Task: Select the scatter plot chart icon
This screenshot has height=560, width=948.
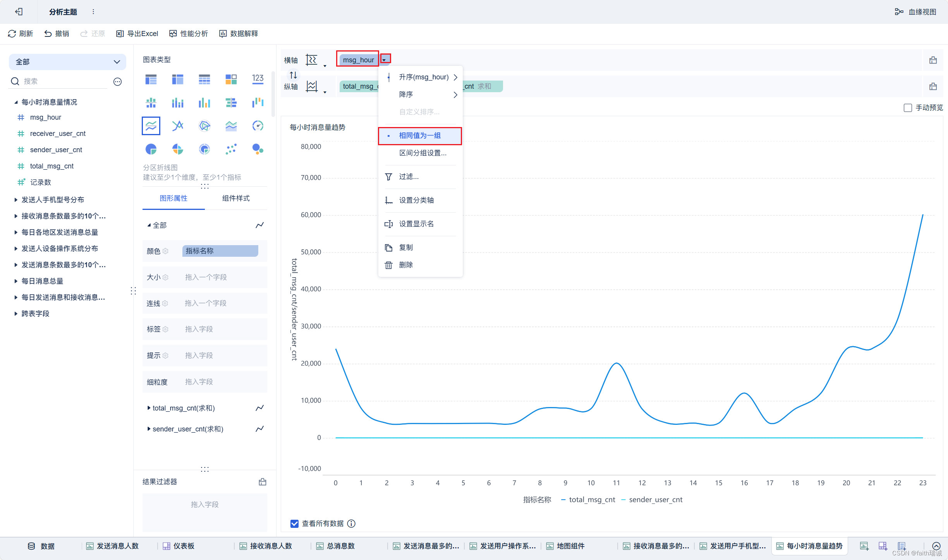Action: 231,149
